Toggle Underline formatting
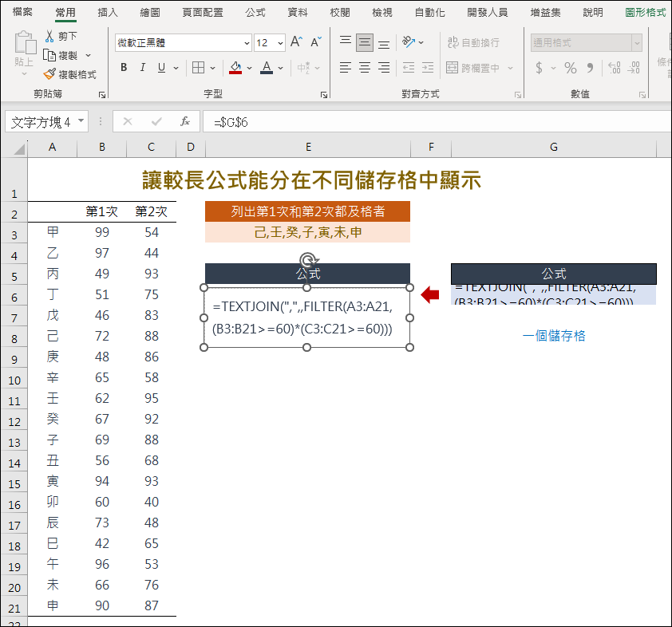Screen dimensions: 672x627 click(161, 67)
